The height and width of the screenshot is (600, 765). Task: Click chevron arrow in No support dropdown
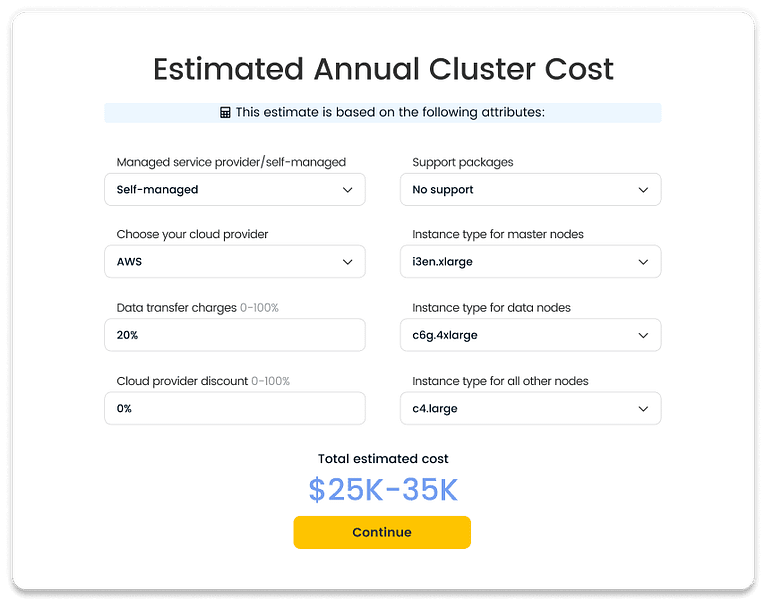(643, 190)
